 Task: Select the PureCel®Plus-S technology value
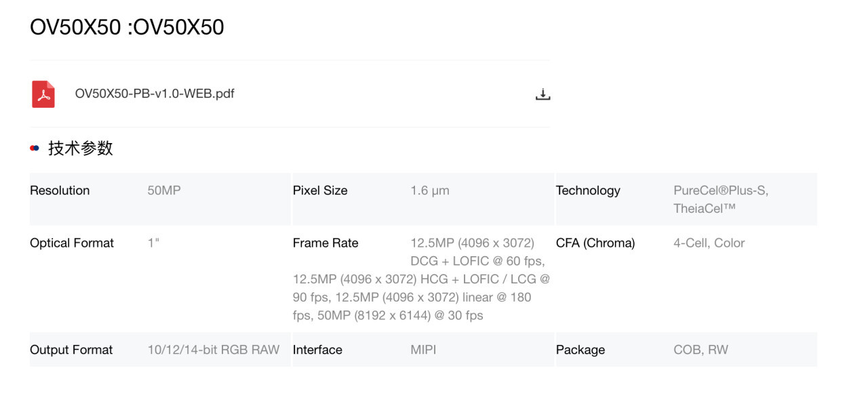click(721, 190)
